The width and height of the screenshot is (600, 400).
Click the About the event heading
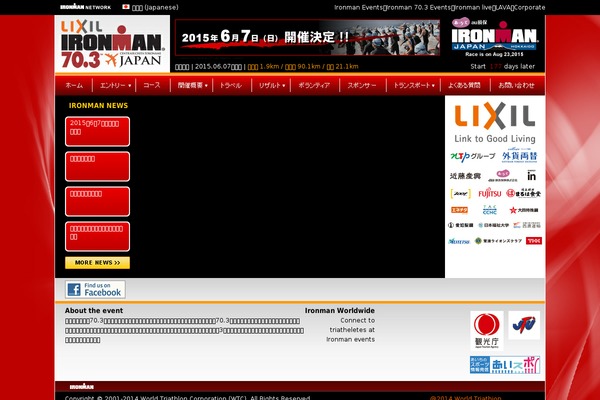click(x=94, y=310)
